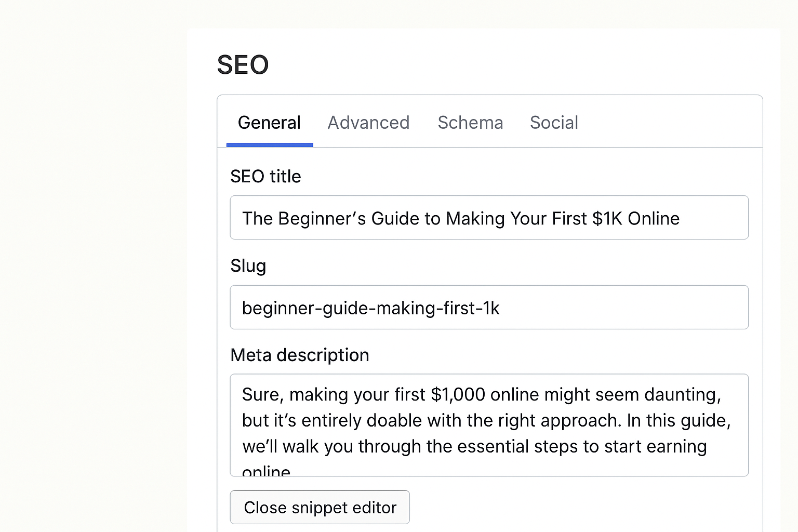Click the blue underline beneath General
The height and width of the screenshot is (532, 798).
(x=269, y=144)
